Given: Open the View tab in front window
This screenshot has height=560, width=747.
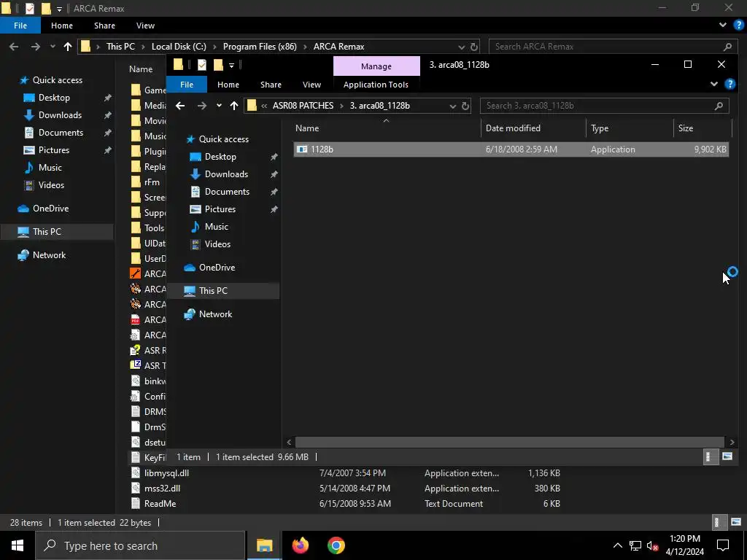Looking at the screenshot, I should coord(311,85).
